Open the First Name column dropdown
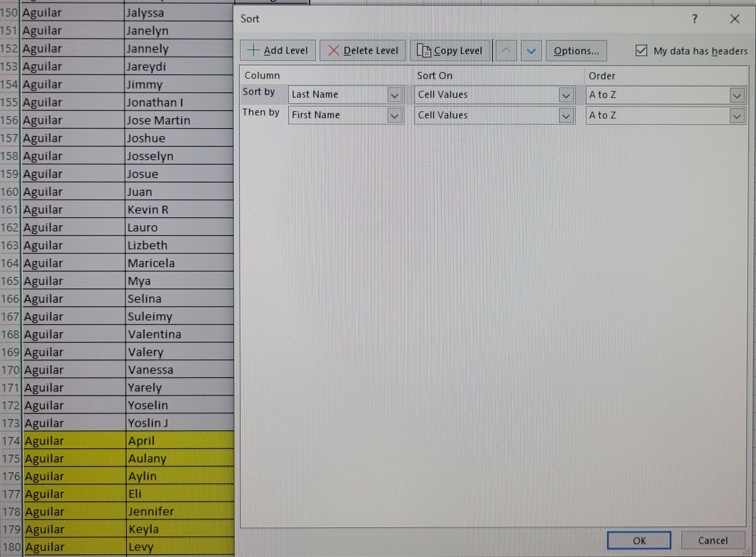 [x=395, y=116]
